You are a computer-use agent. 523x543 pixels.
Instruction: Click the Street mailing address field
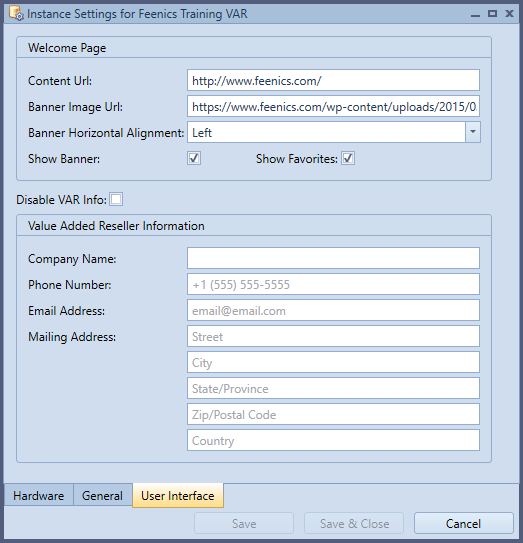click(333, 336)
